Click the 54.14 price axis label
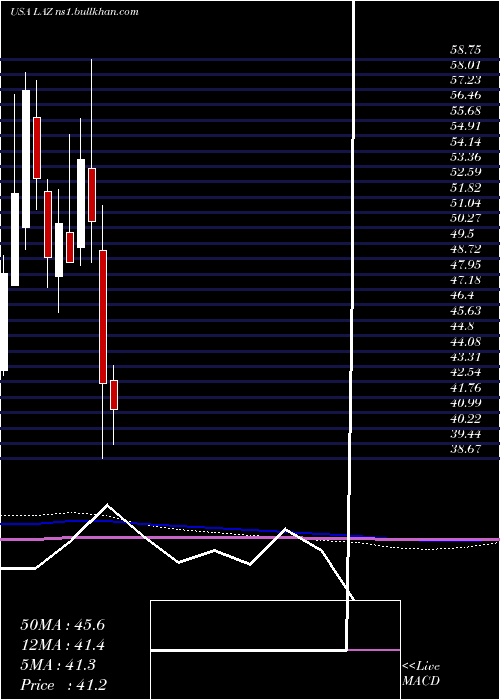This screenshot has width=500, height=700. click(465, 142)
